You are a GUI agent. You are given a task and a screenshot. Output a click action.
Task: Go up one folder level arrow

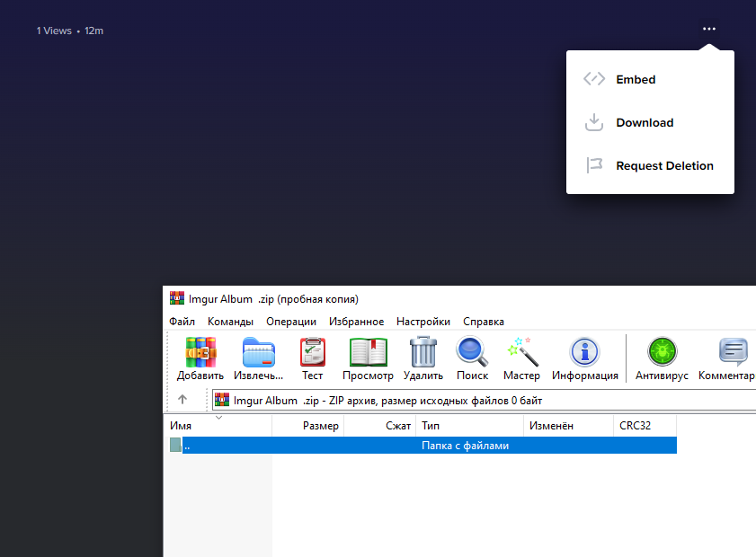point(182,400)
